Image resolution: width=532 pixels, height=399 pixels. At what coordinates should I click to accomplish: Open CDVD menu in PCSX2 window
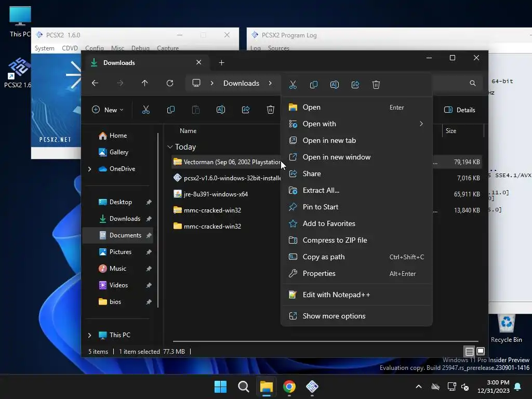(70, 48)
